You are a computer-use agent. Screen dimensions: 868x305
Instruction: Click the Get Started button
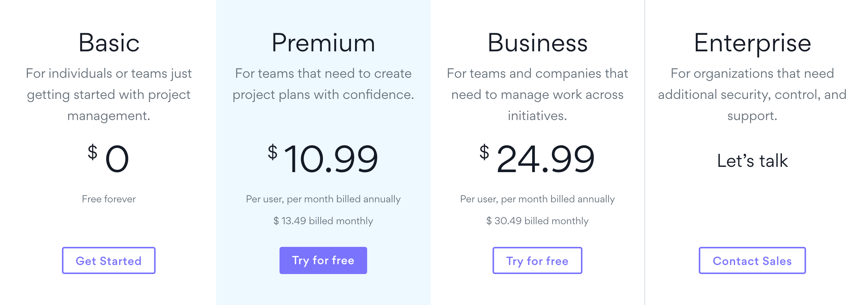[109, 260]
